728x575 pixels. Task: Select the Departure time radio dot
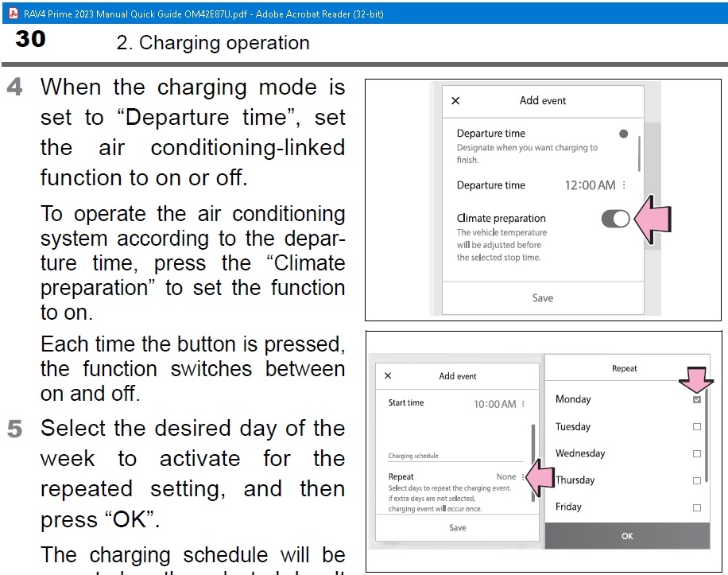coord(624,134)
